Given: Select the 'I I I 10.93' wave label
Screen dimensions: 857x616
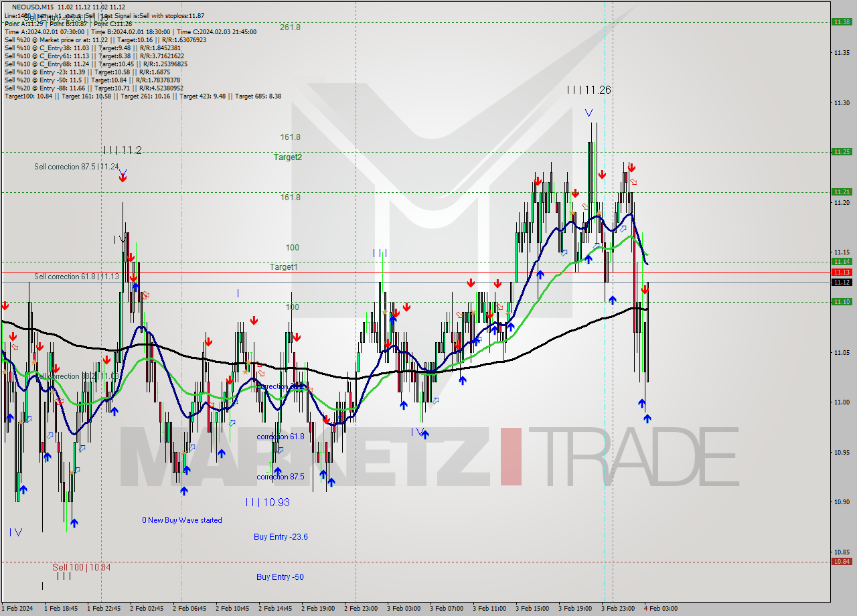Looking at the screenshot, I should coord(267,502).
